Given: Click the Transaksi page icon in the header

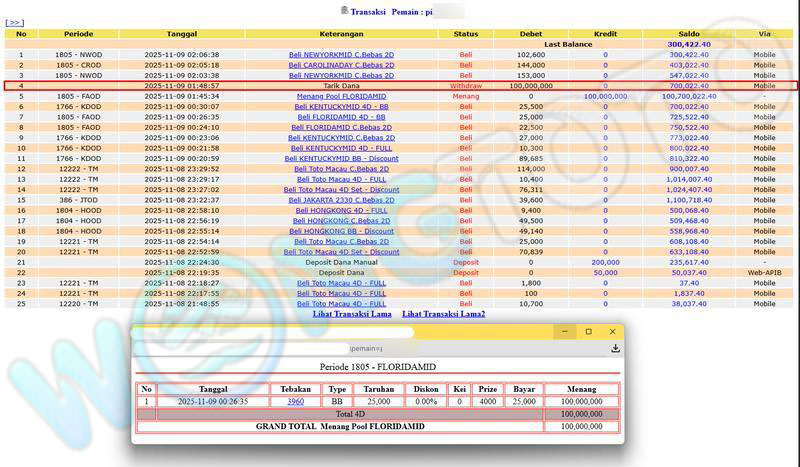Looking at the screenshot, I should pos(345,10).
